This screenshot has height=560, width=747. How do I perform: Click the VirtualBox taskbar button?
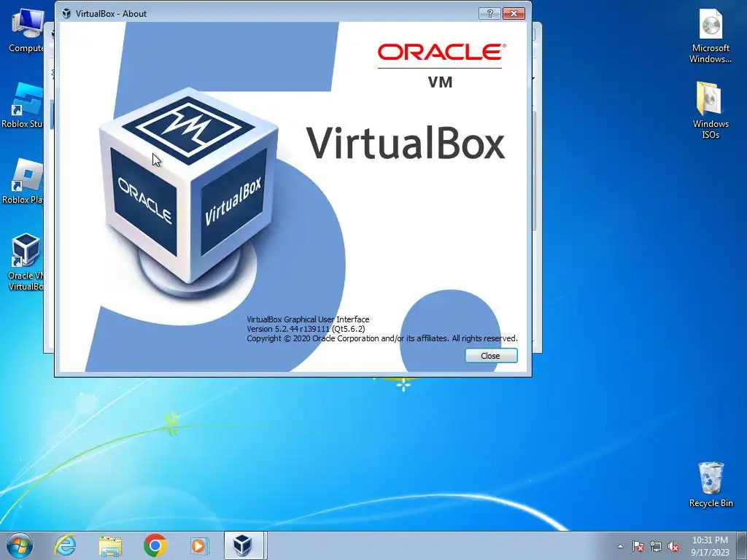click(x=244, y=545)
